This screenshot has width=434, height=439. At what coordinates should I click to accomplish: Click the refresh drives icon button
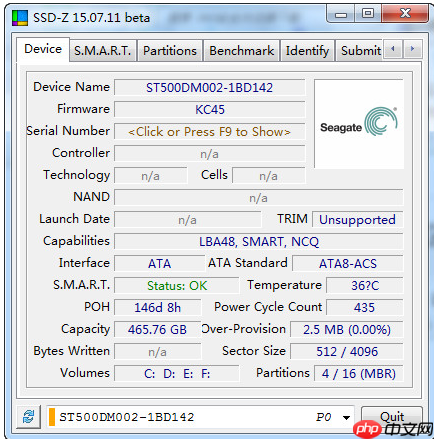[29, 417]
